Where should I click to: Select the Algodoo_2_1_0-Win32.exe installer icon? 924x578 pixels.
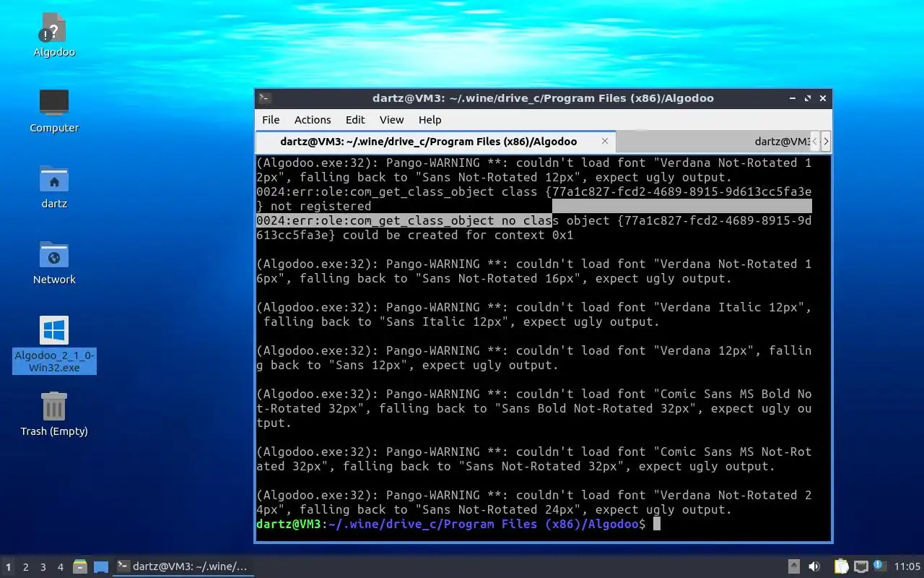[x=54, y=345]
